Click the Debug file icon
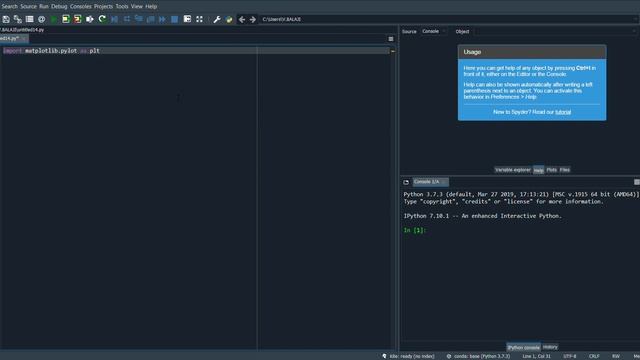 pos(114,19)
